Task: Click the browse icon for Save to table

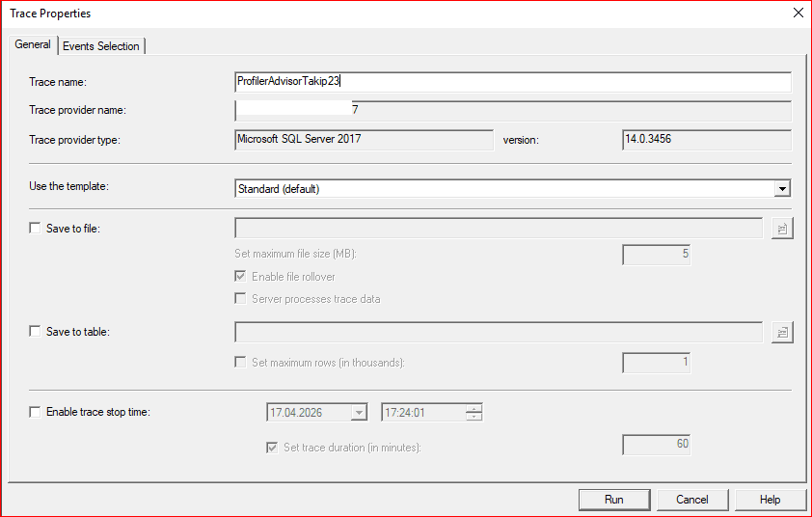Action: pyautogui.click(x=782, y=332)
